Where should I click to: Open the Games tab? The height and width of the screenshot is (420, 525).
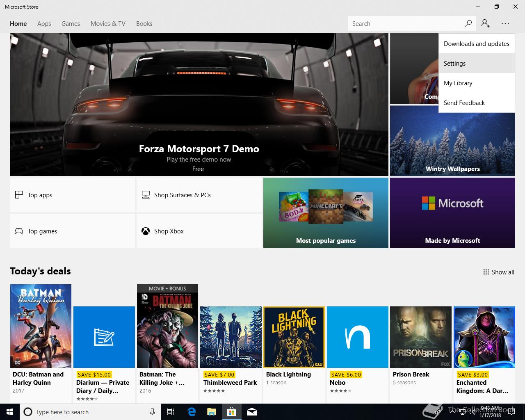point(71,24)
